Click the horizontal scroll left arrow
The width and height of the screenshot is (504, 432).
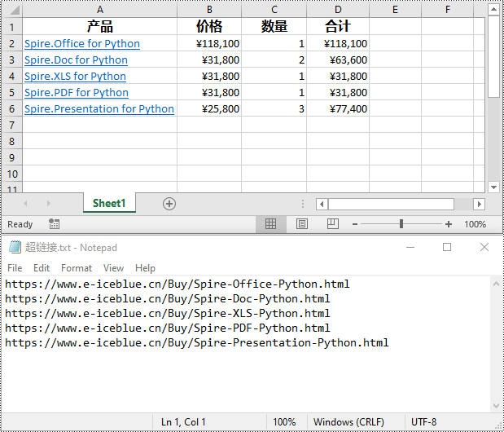[x=322, y=204]
